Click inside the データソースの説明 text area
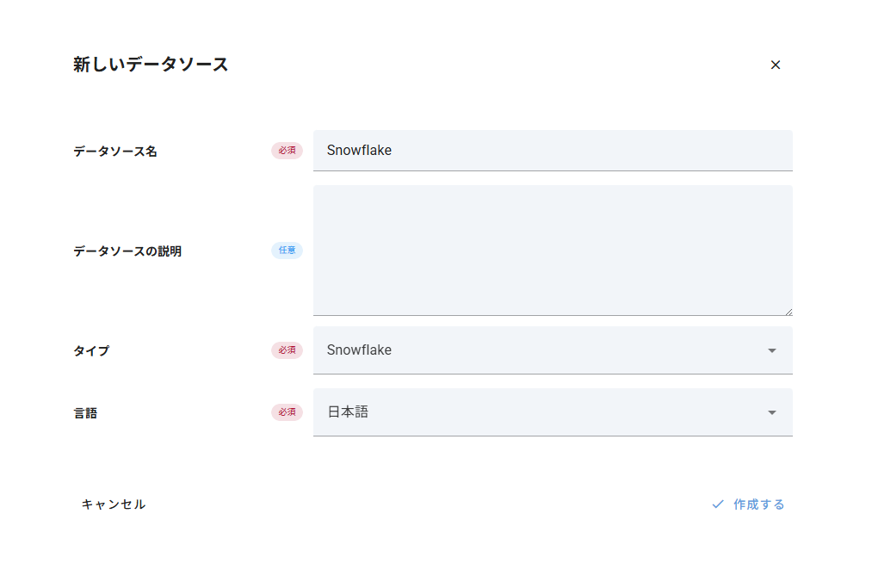Viewport: 872px width, 588px height. [x=552, y=251]
